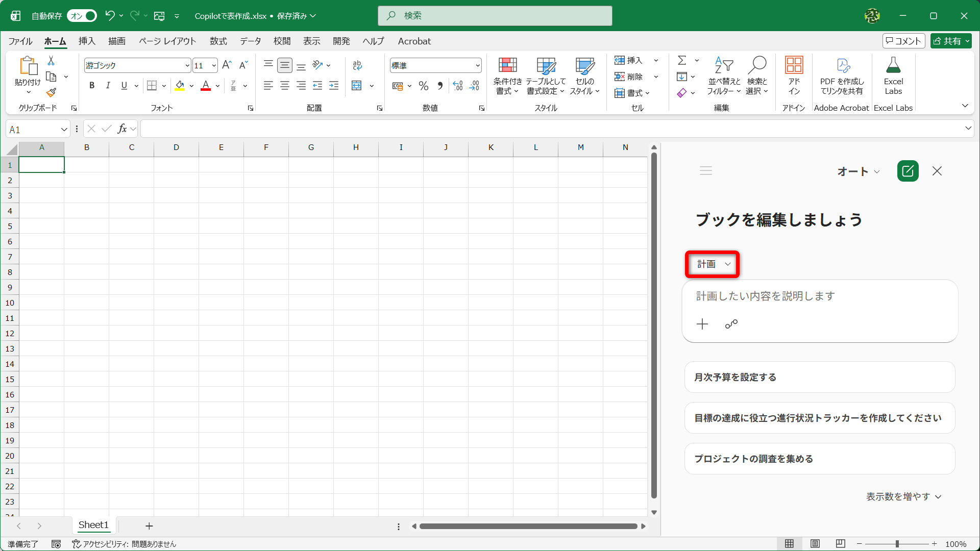Switch to the データ tab
The height and width of the screenshot is (551, 980).
click(x=251, y=41)
